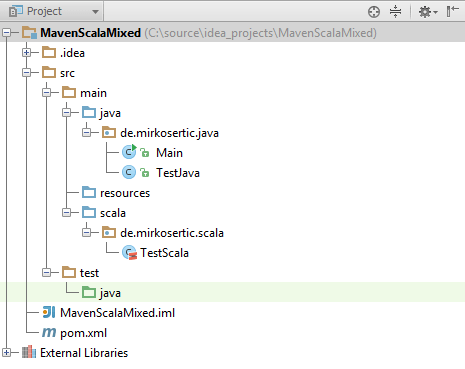Select the src folder label
Viewport: 465px width, 369px height.
pyautogui.click(x=67, y=73)
